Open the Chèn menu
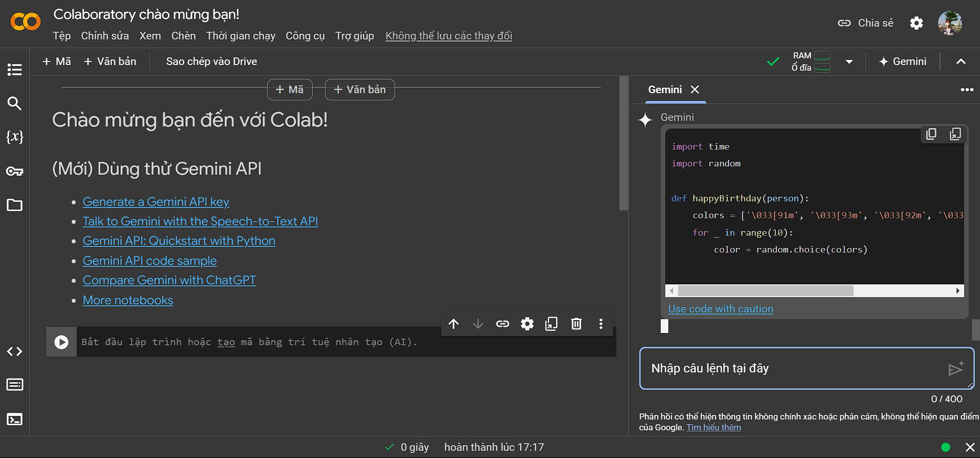Screen dimensions: 980x458 (183, 36)
